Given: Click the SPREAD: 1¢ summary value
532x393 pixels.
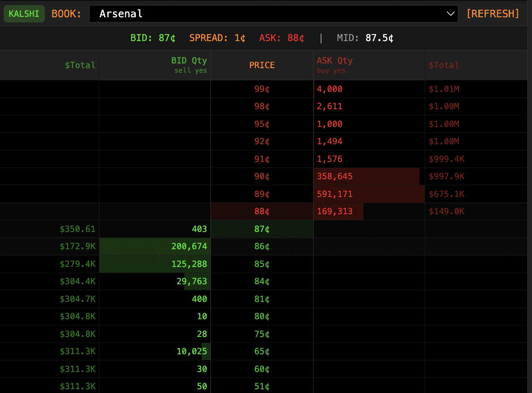Looking at the screenshot, I should click(217, 38).
